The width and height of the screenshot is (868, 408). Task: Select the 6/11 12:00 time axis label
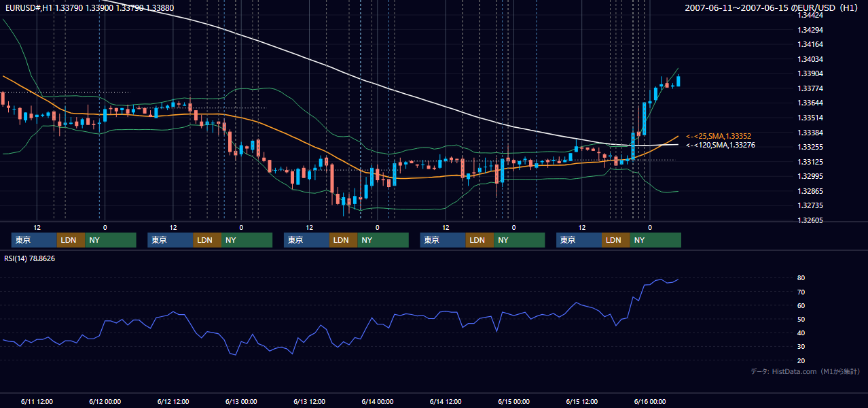point(37,402)
